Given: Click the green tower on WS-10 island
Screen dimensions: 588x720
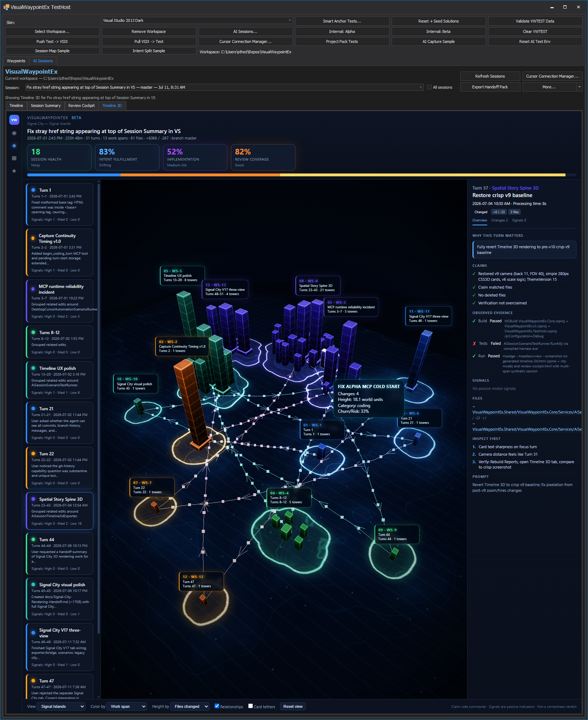Looking at the screenshot, I should click(x=139, y=407).
